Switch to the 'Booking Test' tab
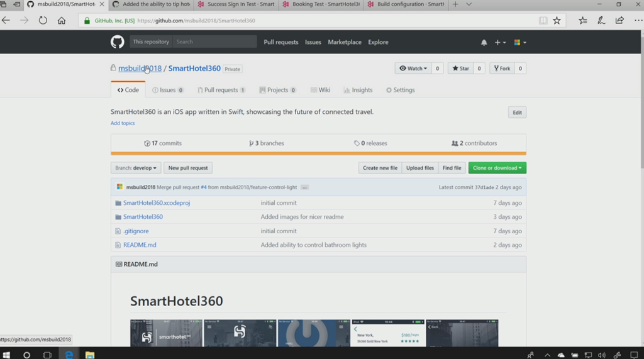644x359 pixels. (321, 4)
